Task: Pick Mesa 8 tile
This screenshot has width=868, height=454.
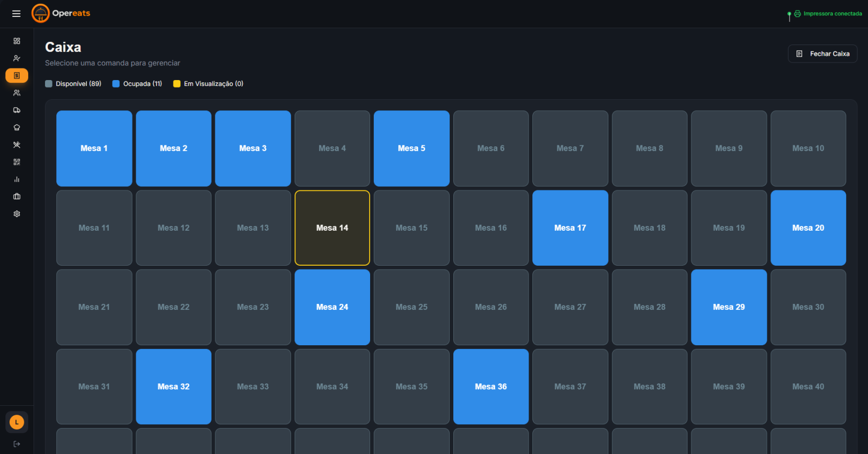Action: click(x=650, y=149)
